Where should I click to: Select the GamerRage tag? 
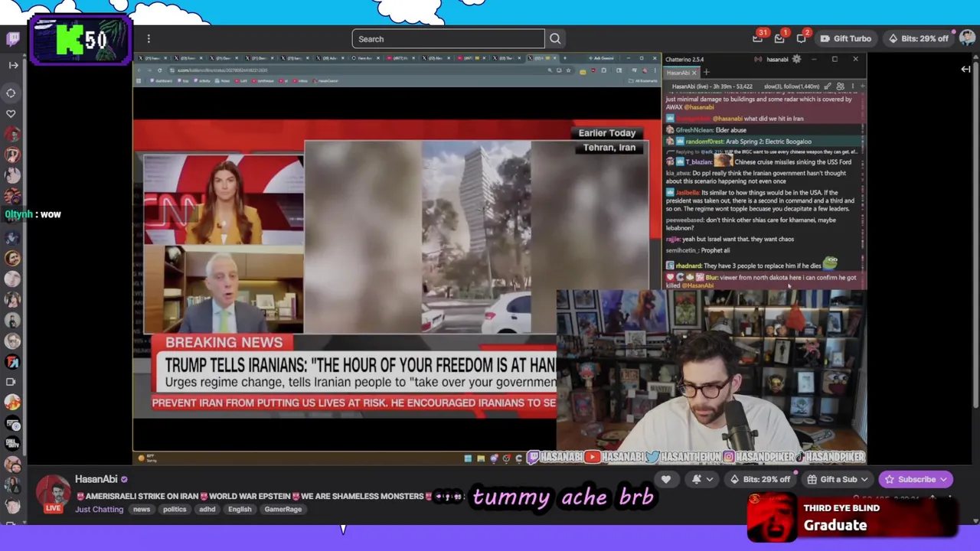[x=283, y=509]
